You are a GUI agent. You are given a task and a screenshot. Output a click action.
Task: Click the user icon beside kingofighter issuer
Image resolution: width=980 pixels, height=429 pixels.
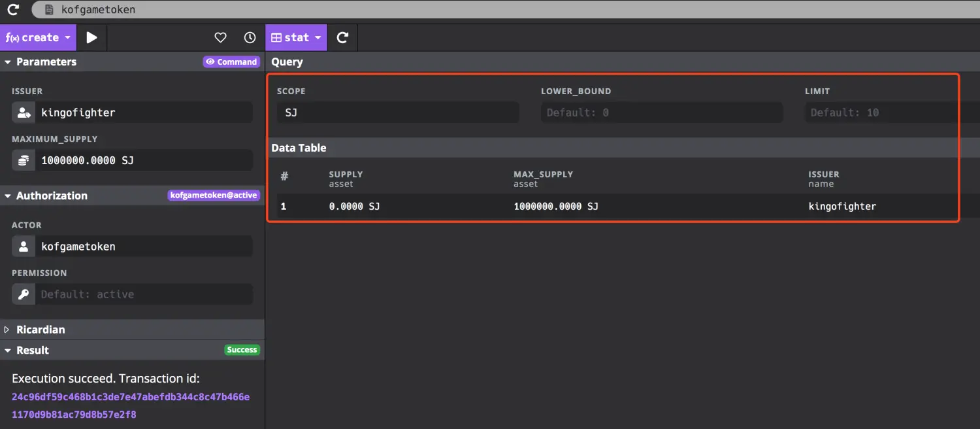(x=24, y=112)
